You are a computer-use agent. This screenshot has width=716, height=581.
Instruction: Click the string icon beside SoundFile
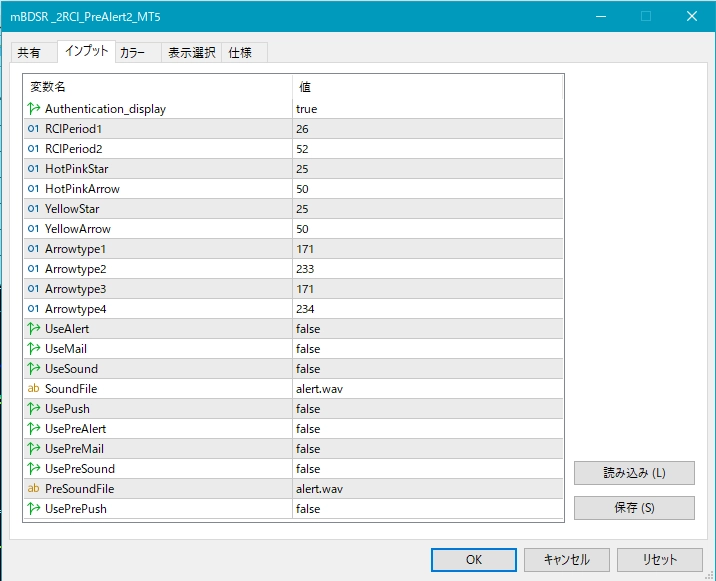34,389
